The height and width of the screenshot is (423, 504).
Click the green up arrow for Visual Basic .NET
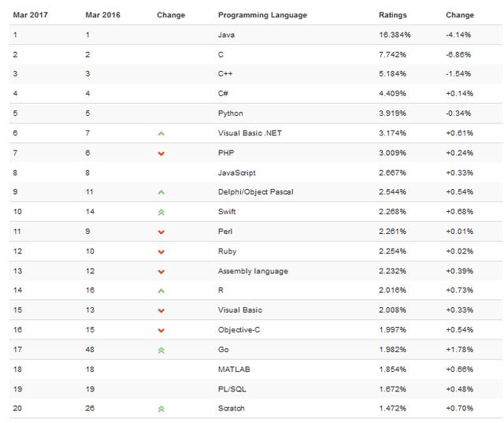click(161, 133)
